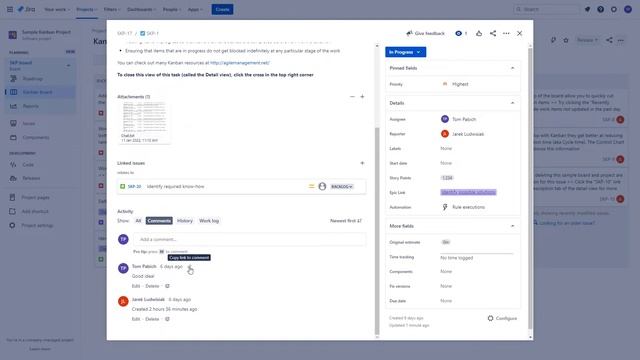The width and height of the screenshot is (640, 360).
Task: Click the plus icon for Linked issues
Action: [362, 163]
